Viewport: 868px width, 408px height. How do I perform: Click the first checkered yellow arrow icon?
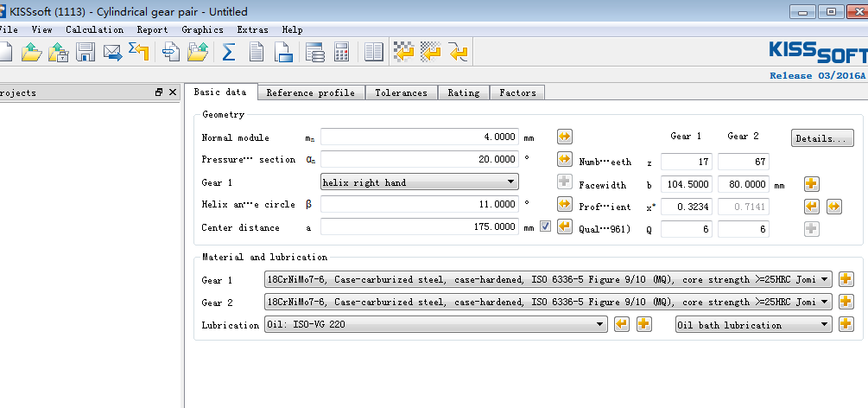pyautogui.click(x=404, y=52)
